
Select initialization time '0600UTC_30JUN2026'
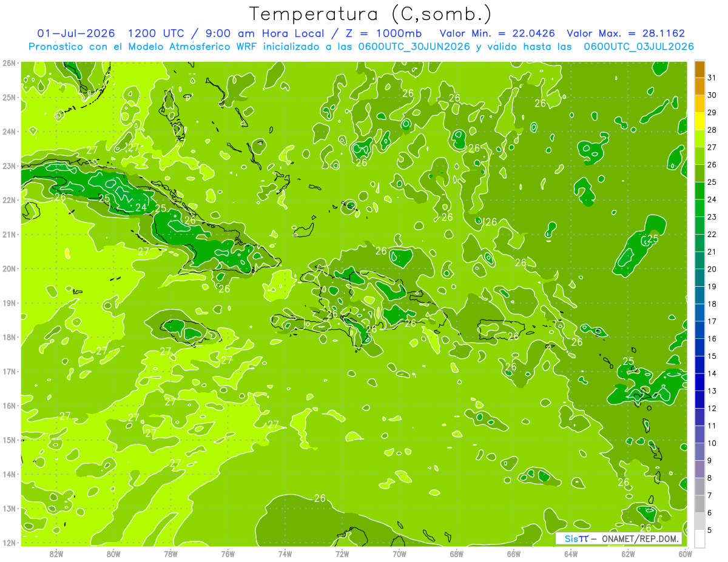pyautogui.click(x=414, y=46)
